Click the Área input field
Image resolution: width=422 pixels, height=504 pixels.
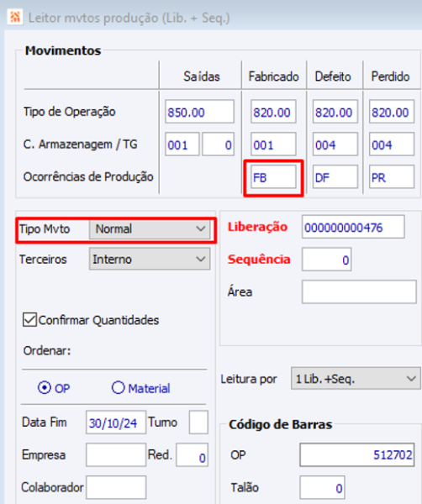[x=359, y=291]
